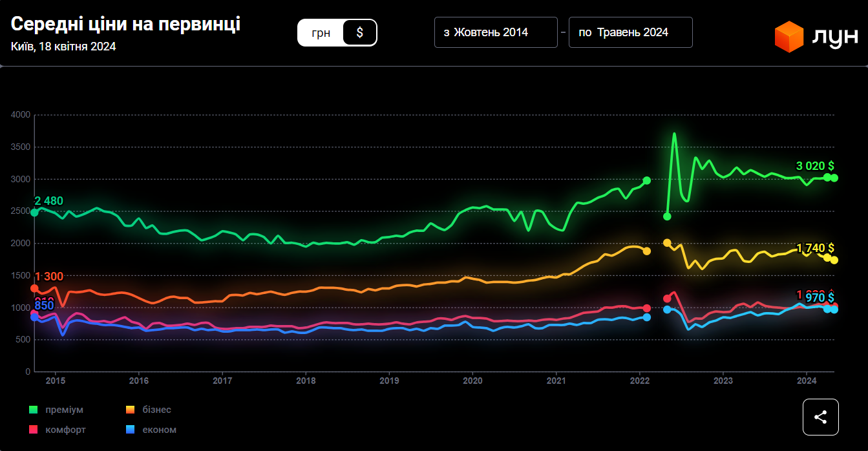Click the green premium peak near 3700

pyautogui.click(x=674, y=134)
